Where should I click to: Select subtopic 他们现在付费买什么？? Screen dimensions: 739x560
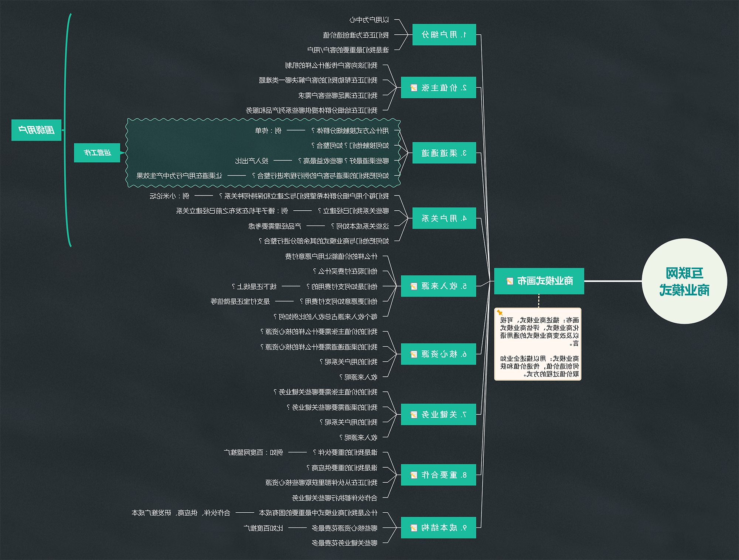345,271
